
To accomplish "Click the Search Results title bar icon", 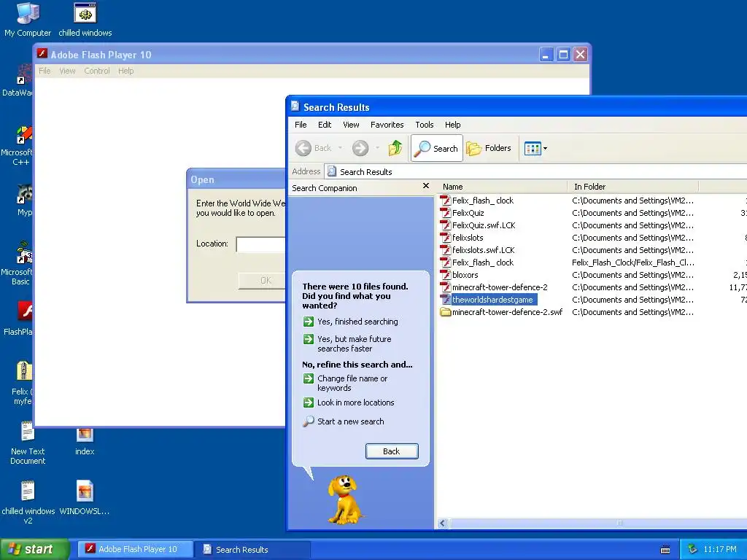I will point(295,106).
